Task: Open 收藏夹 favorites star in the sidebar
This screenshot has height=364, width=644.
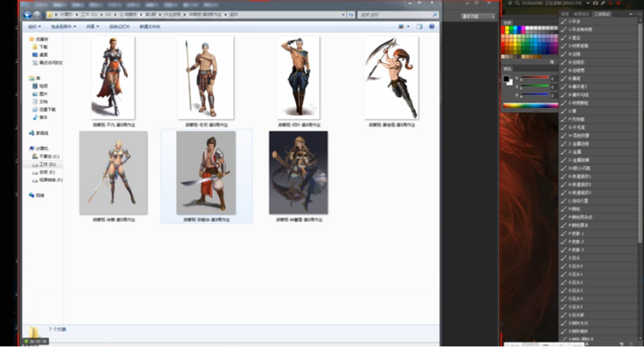Action: 38,39
